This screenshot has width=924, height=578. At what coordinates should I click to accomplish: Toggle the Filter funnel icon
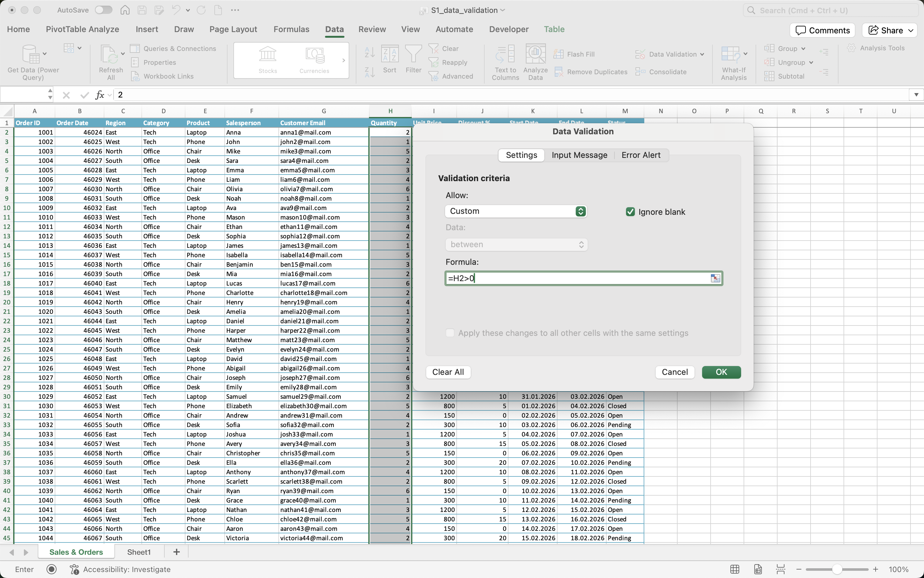(x=413, y=54)
